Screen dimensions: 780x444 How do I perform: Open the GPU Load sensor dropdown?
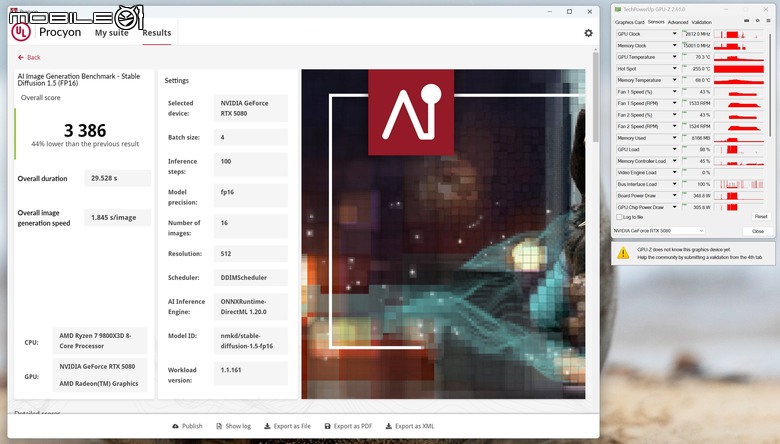(x=675, y=149)
